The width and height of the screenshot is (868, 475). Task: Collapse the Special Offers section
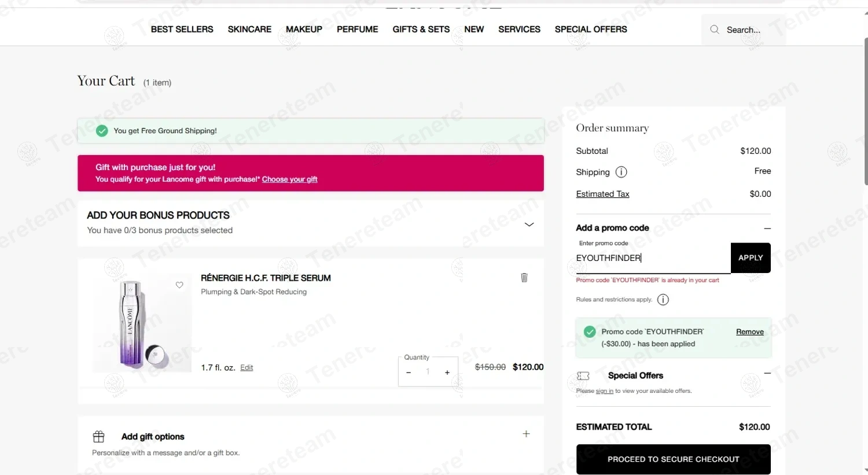[767, 374]
